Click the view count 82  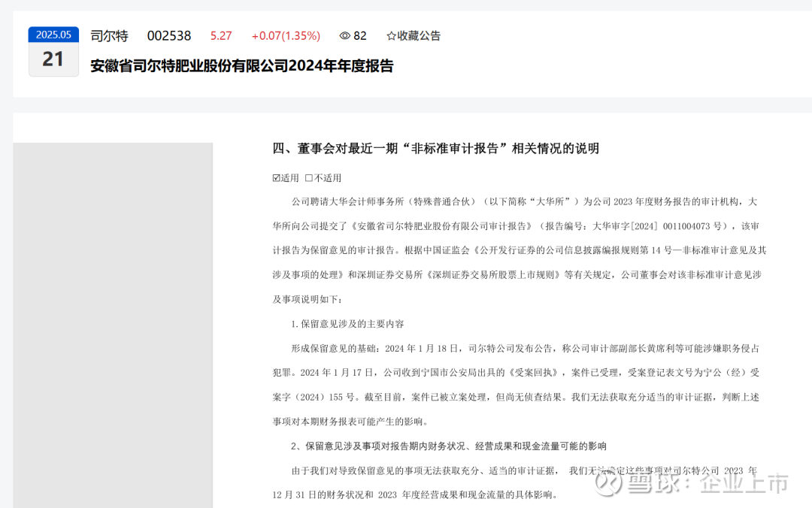point(360,36)
